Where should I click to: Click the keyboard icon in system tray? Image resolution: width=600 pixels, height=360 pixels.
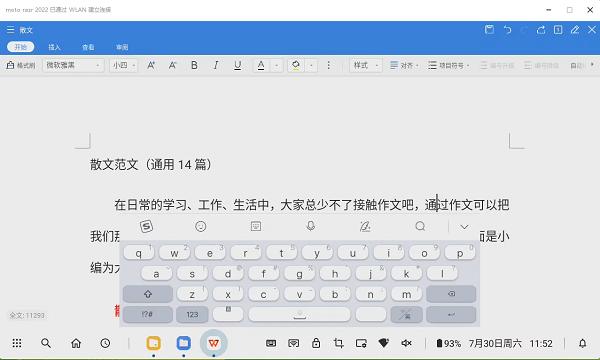(x=271, y=343)
